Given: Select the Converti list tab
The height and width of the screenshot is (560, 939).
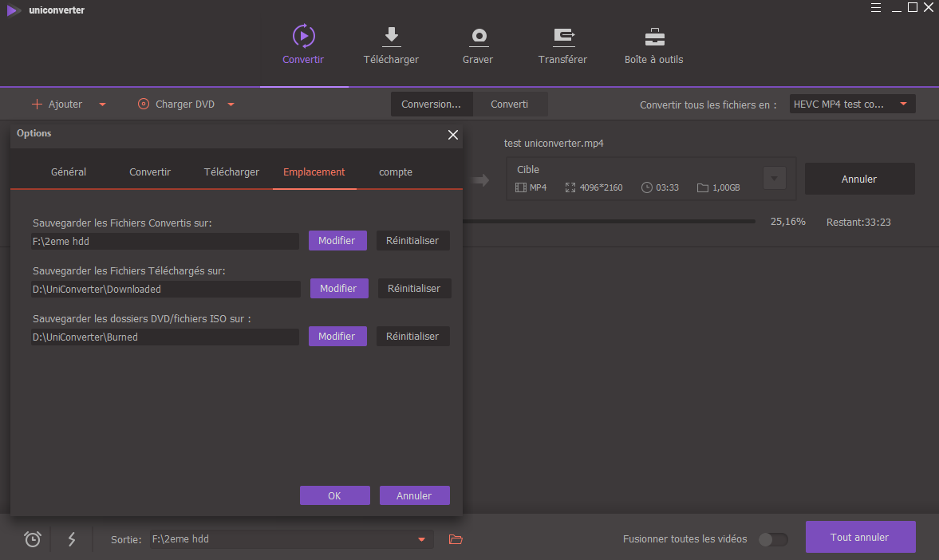Looking at the screenshot, I should tap(509, 105).
